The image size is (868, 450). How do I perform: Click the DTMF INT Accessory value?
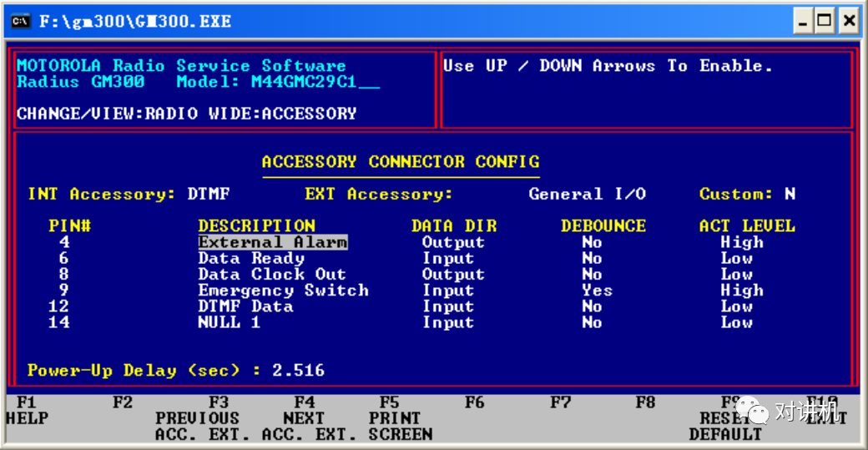(x=209, y=195)
